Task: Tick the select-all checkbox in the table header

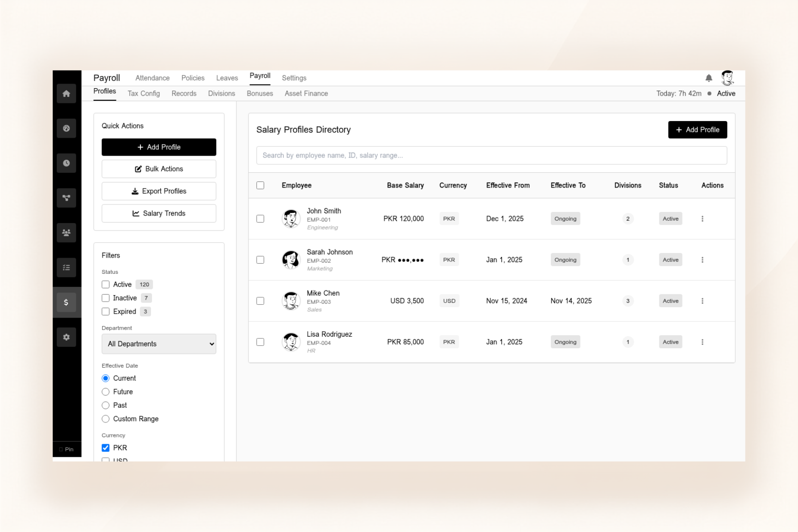Action: pos(260,186)
